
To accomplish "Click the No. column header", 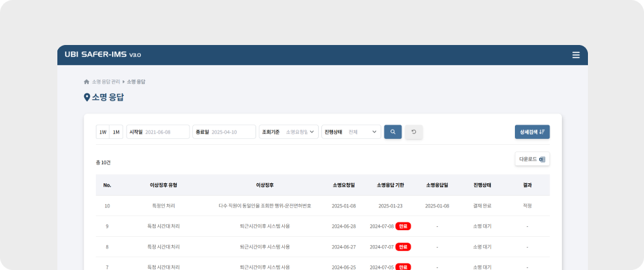I will 107,185.
